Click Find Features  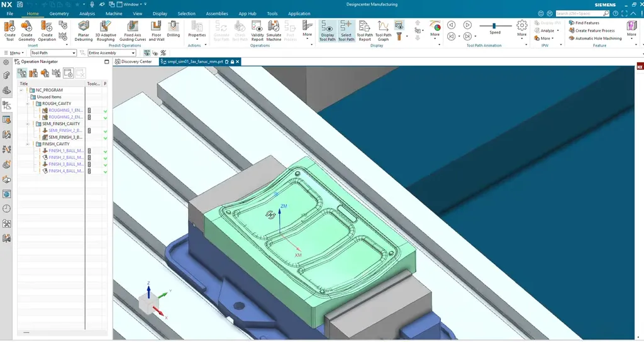pos(584,23)
